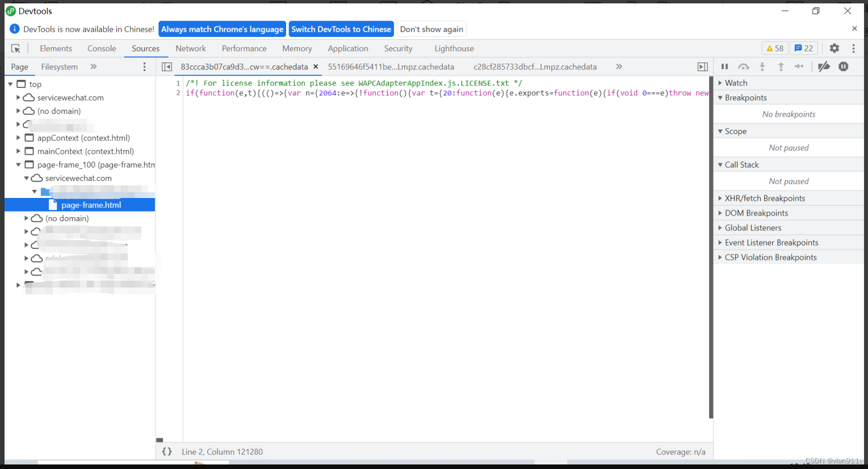Expand mainContext (context.html) frame
This screenshot has width=868, height=469.
pos(18,151)
